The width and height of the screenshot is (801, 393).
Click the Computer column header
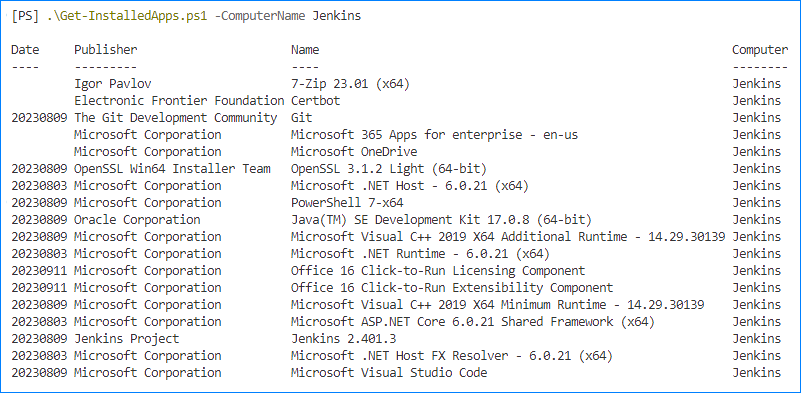[760, 50]
